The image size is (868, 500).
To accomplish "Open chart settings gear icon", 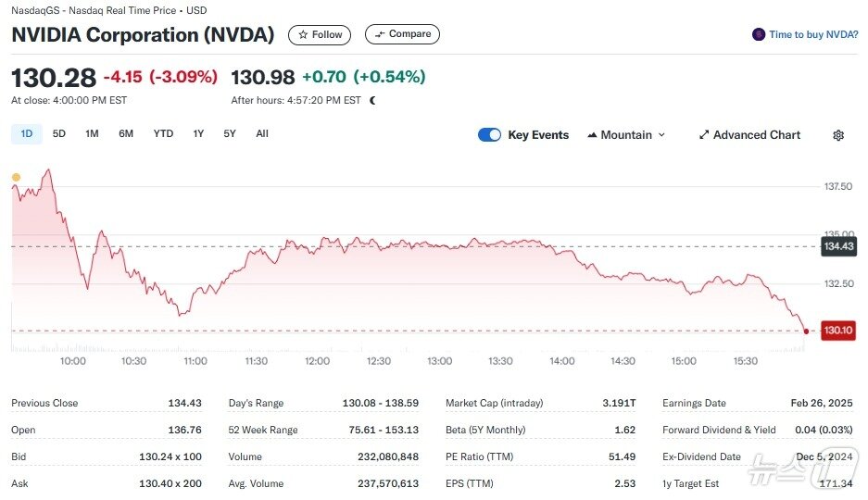I will (838, 135).
